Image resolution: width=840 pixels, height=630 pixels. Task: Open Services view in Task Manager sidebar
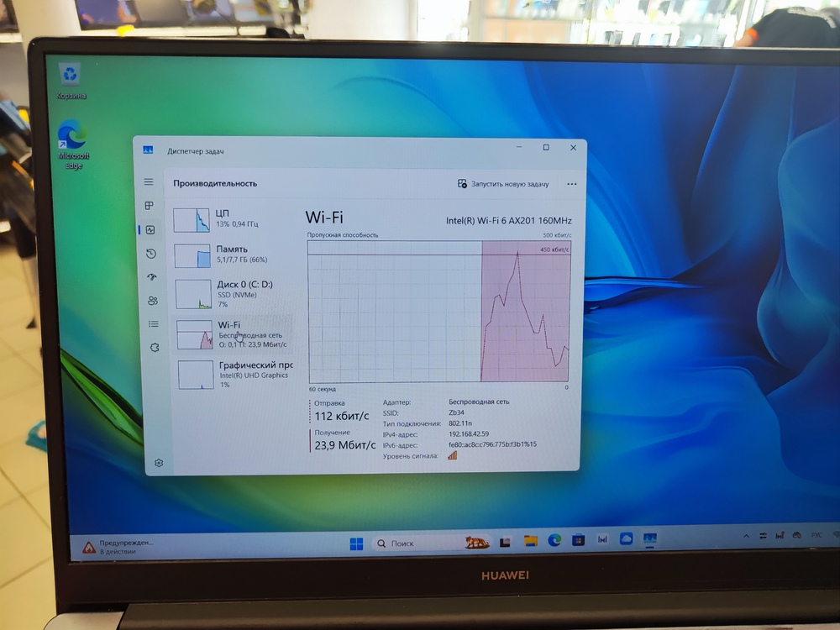coord(154,347)
